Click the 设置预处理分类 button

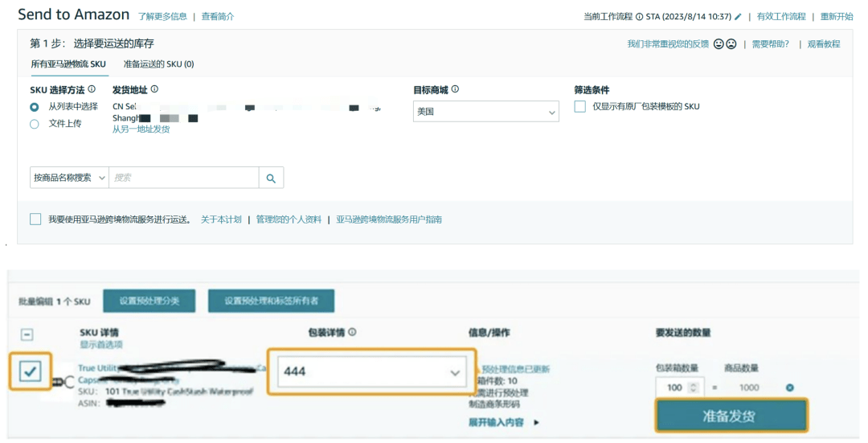click(x=149, y=301)
